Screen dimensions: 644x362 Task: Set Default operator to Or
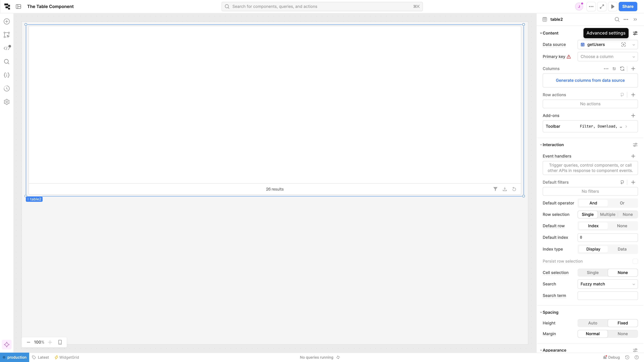pos(622,203)
